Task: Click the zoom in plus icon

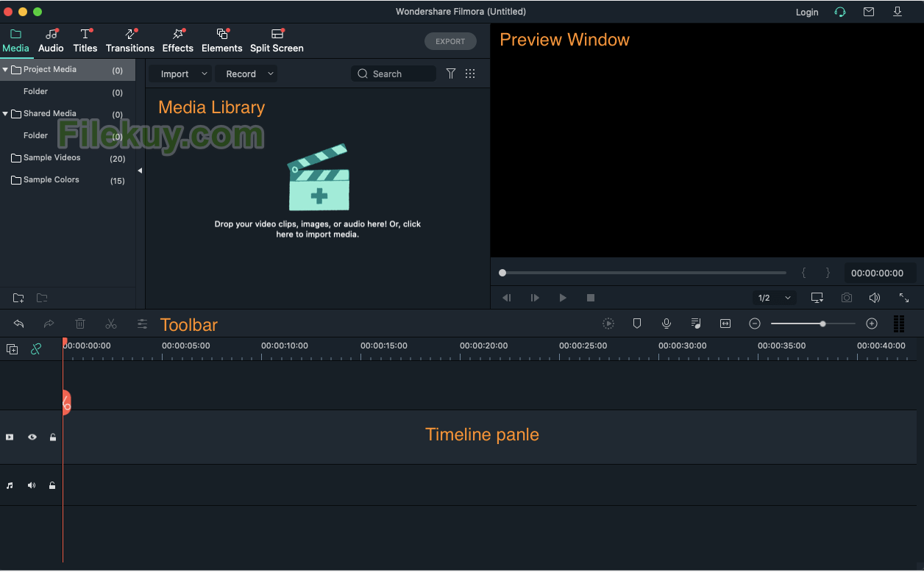Action: tap(872, 323)
